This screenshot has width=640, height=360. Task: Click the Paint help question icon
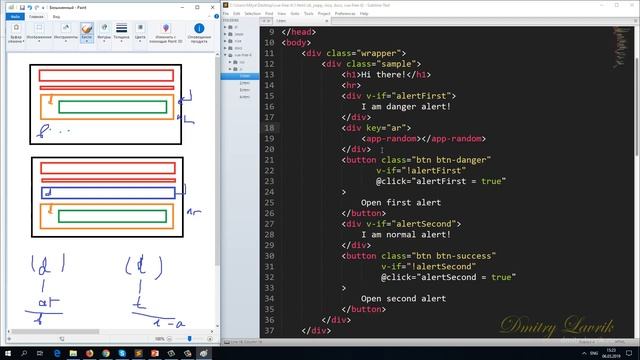pyautogui.click(x=216, y=17)
